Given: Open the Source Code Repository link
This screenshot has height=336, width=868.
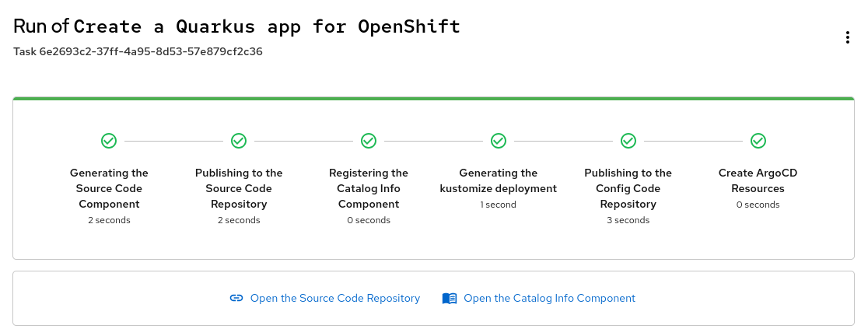Looking at the screenshot, I should (x=334, y=299).
